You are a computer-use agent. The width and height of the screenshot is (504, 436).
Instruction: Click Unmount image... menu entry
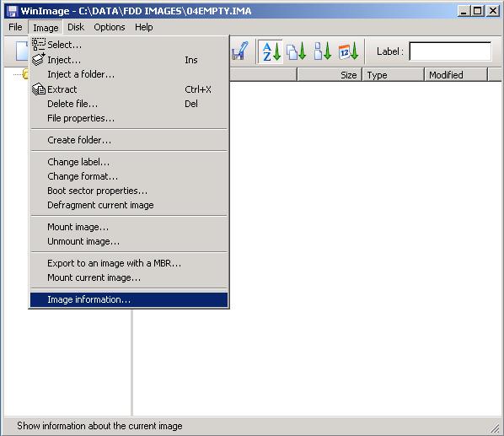pyautogui.click(x=129, y=241)
